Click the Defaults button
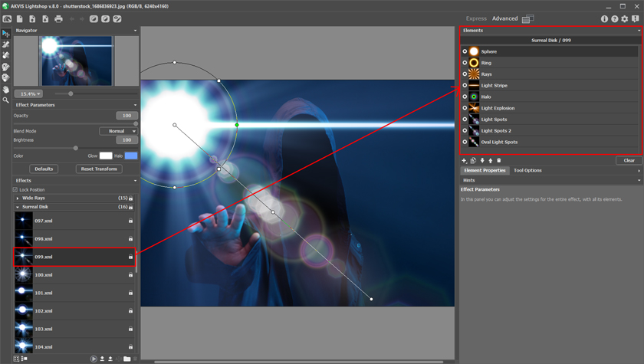The height and width of the screenshot is (364, 644). coord(44,169)
